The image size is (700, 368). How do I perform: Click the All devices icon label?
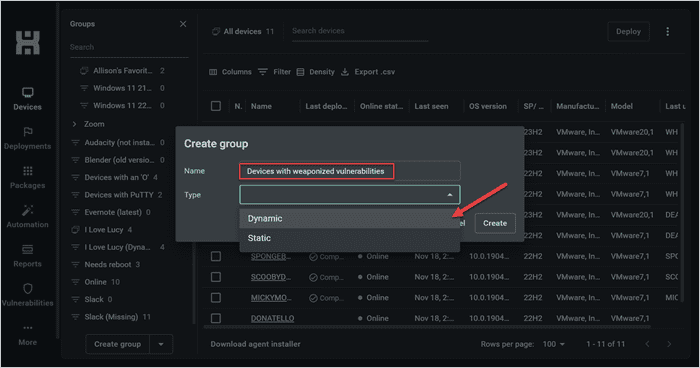(x=242, y=31)
